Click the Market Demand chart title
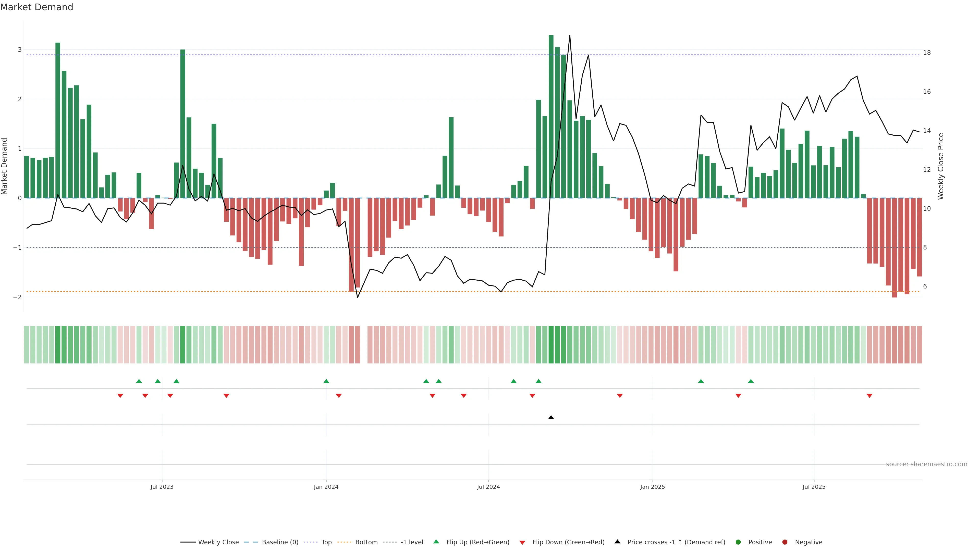Image resolution: width=980 pixels, height=551 pixels. point(36,7)
